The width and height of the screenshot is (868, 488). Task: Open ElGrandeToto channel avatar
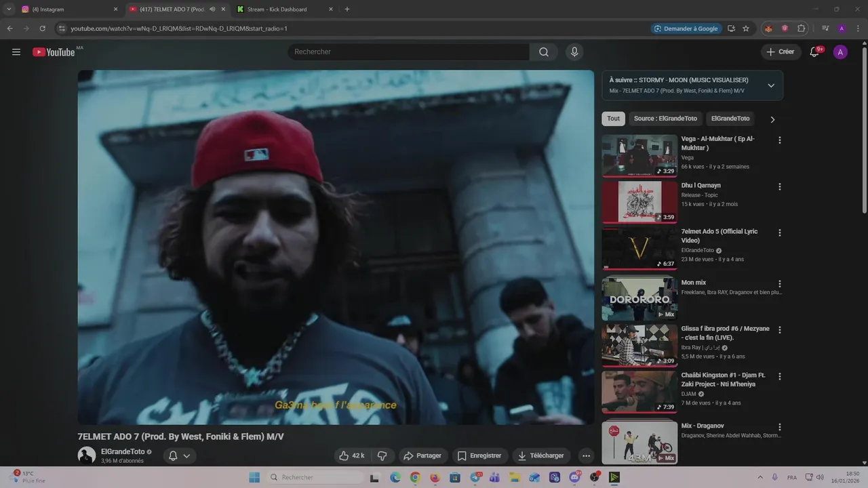click(x=87, y=455)
